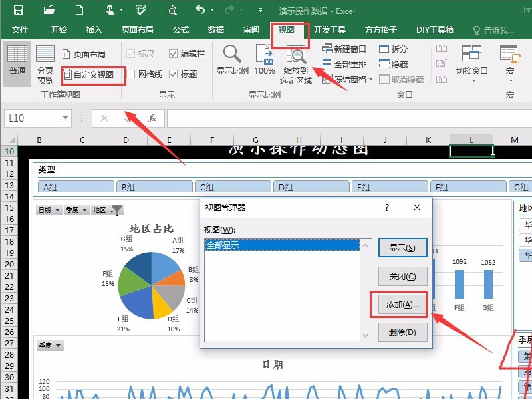Viewport: 532px width, 399px height.
Task: Open the 显示比例 zoom dialog
Action: [233, 60]
